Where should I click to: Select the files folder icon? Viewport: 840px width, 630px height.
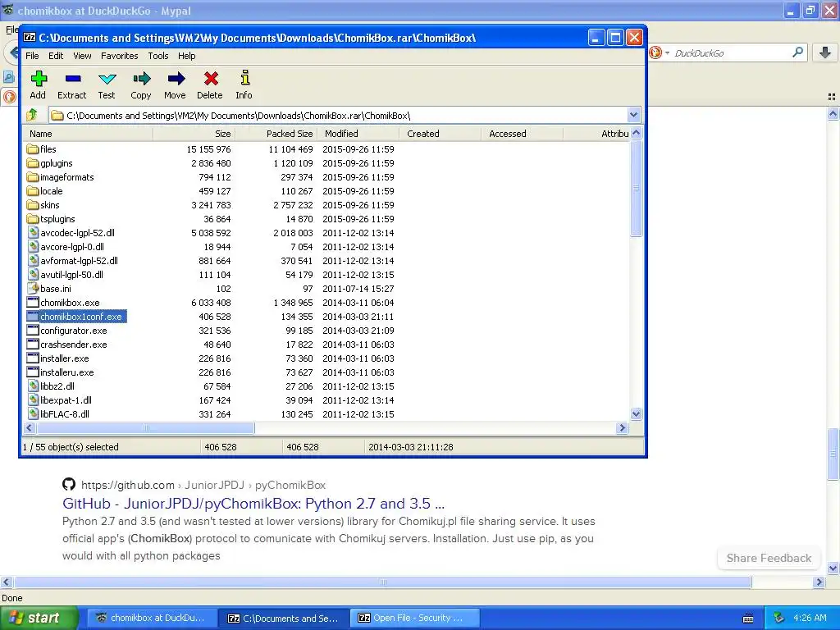tap(33, 149)
